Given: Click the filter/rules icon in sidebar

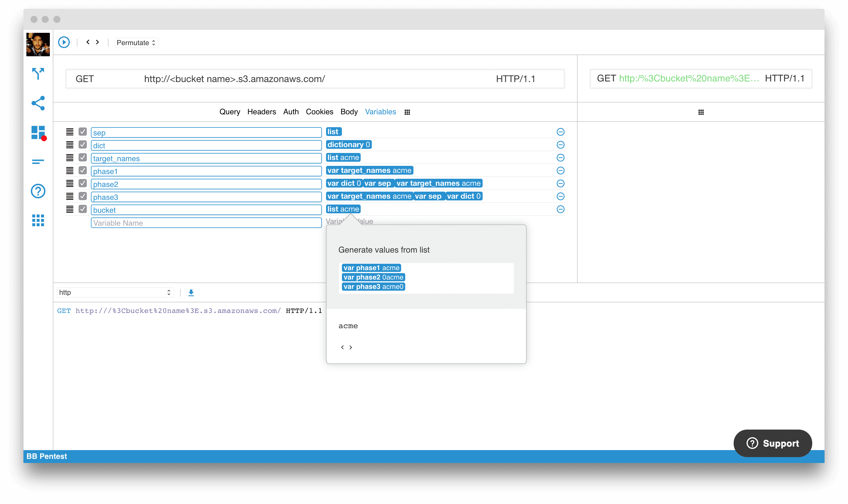Looking at the screenshot, I should (38, 162).
